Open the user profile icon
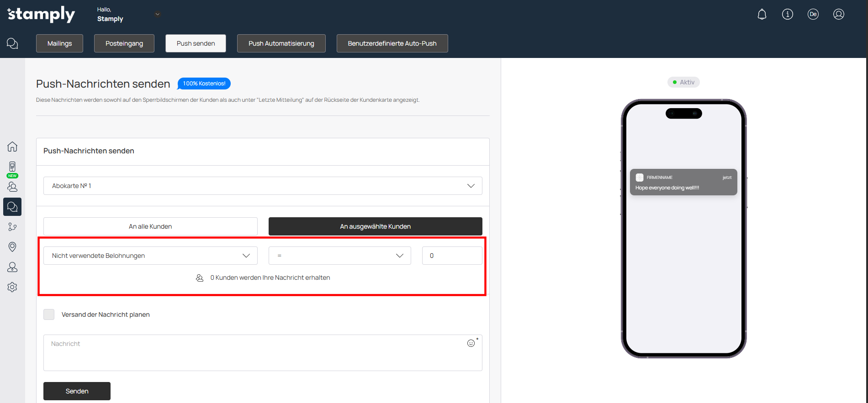Screen dimensions: 868x403 [x=838, y=15]
